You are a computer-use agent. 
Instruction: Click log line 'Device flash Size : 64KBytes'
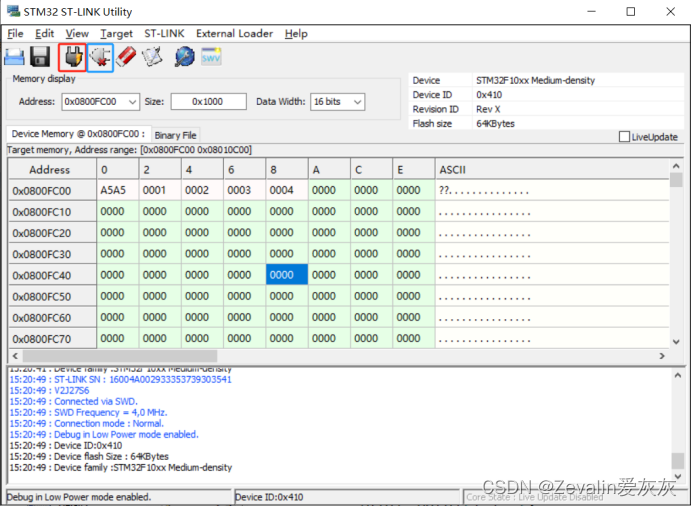[89, 457]
